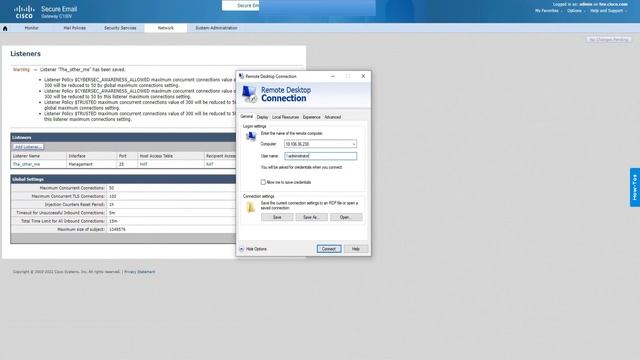The image size is (640, 360).
Task: Go to the home icon in navigation bar
Action: point(5,28)
